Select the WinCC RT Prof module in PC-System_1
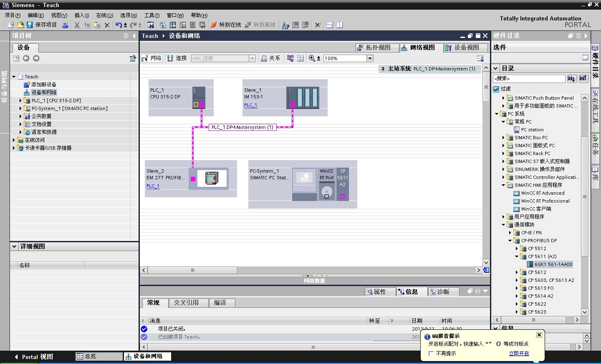Viewport: 601px width, 364px height. [327, 184]
